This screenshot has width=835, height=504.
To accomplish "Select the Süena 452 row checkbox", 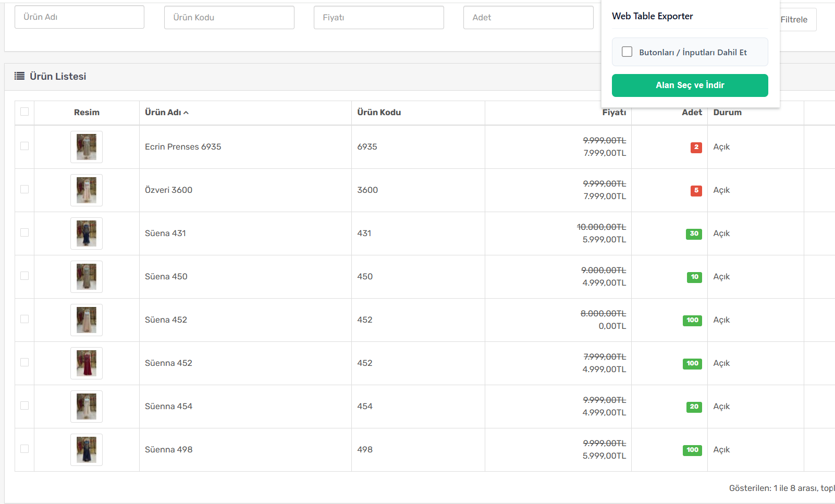I will 24,319.
